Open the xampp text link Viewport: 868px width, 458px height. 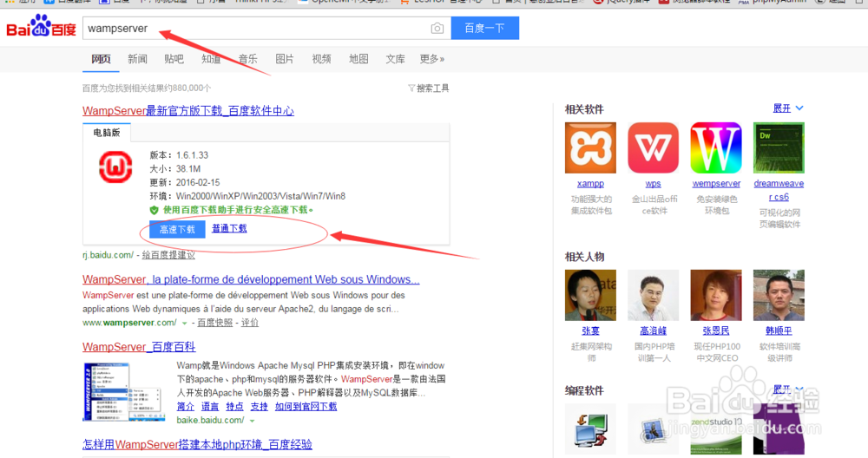click(x=590, y=184)
